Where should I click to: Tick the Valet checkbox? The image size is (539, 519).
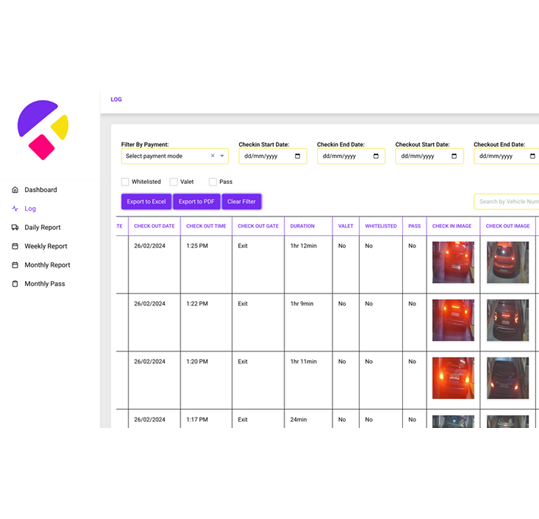[174, 181]
